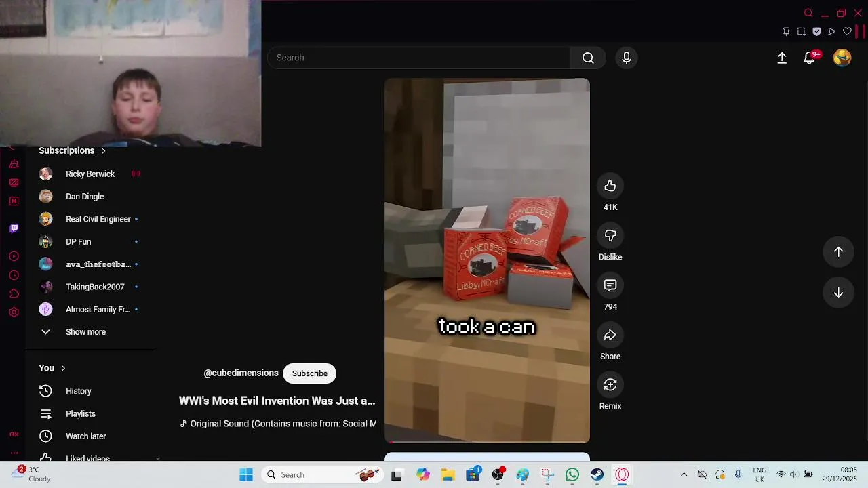
Task: Open Microsoft Store from taskbar
Action: point(473,474)
